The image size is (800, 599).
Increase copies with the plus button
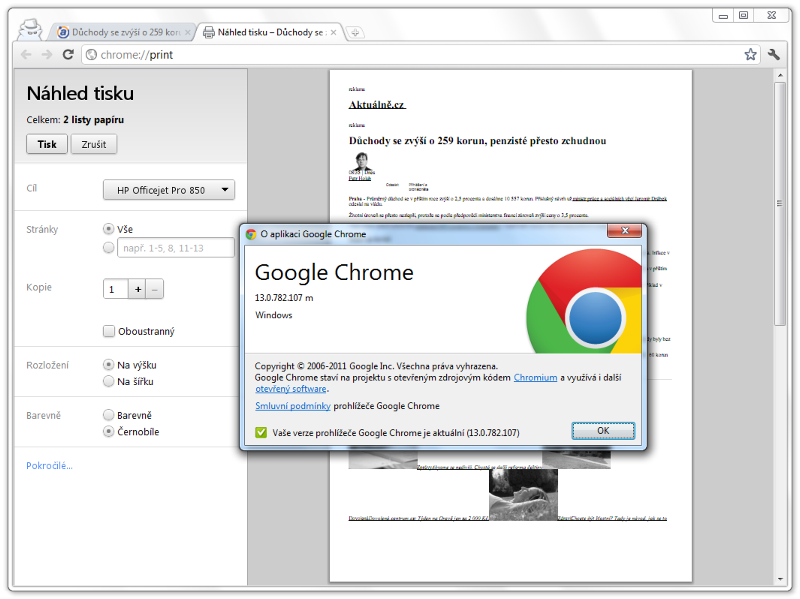(138, 289)
